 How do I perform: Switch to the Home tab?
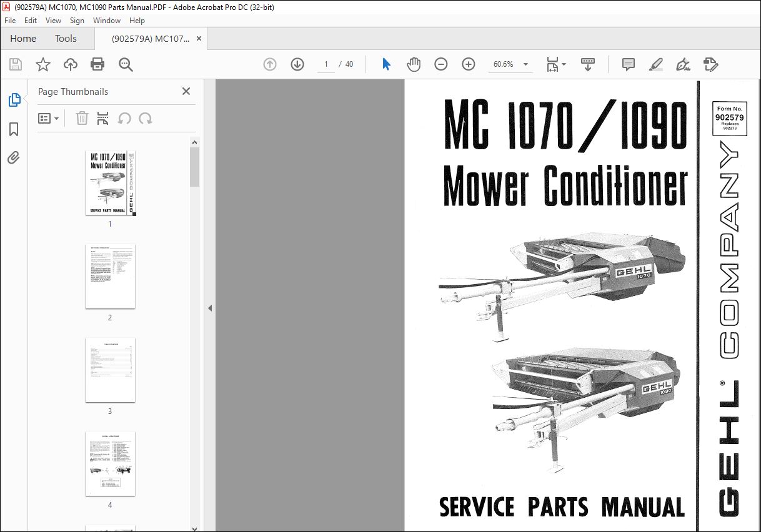coord(23,39)
